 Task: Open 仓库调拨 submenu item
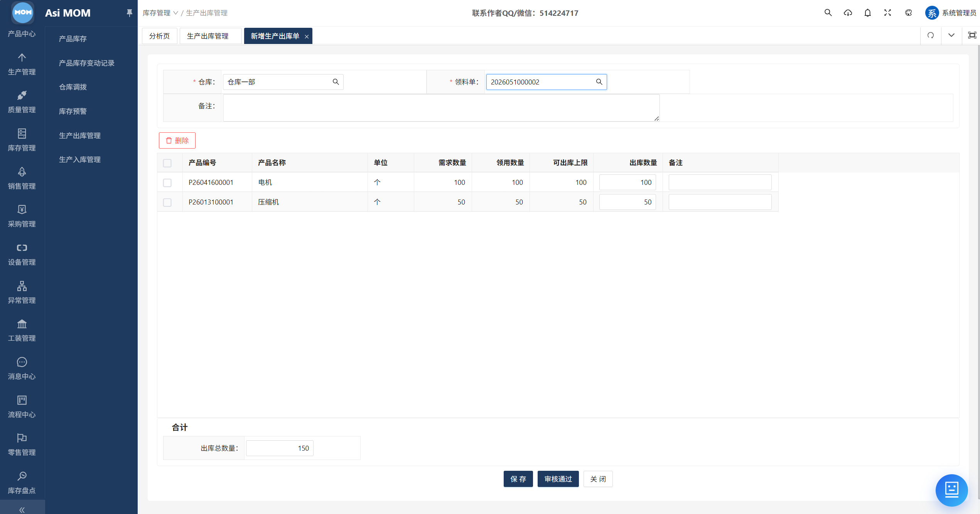pos(73,87)
